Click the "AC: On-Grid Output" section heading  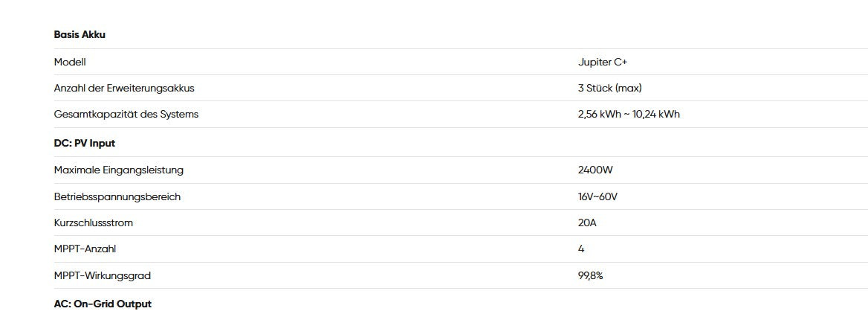(x=103, y=304)
